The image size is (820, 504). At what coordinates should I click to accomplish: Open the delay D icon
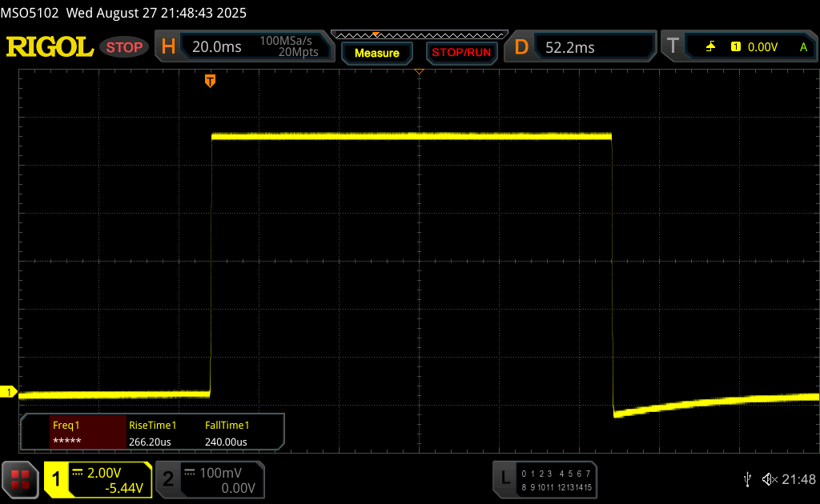(x=521, y=47)
